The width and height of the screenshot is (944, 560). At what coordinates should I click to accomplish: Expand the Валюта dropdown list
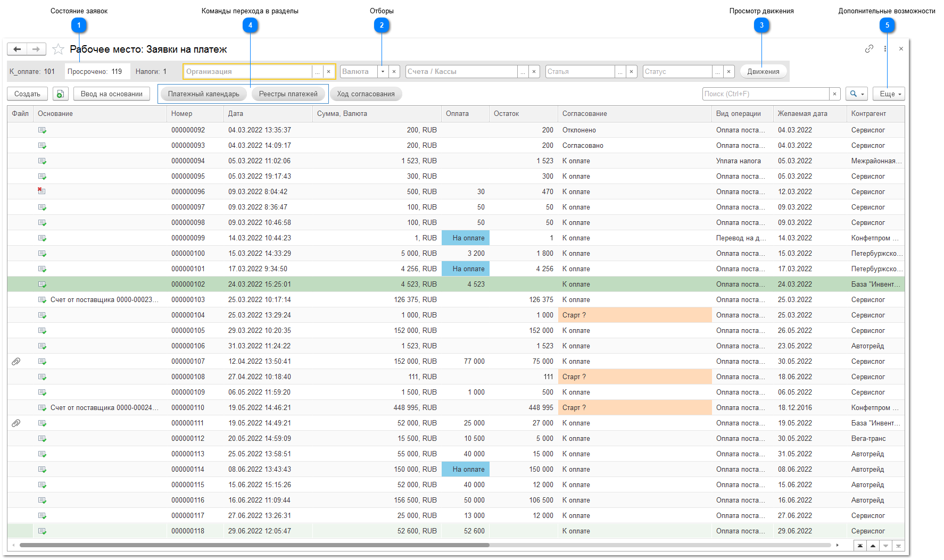383,72
